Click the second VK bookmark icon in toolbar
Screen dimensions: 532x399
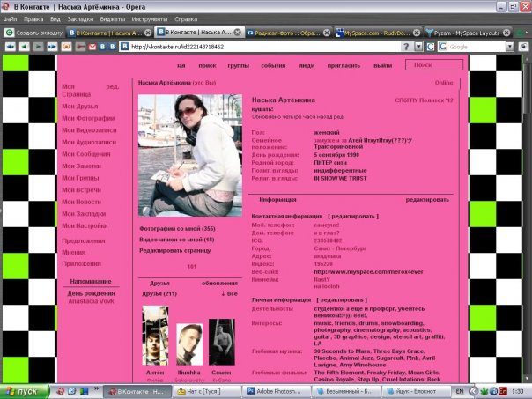pos(113,47)
